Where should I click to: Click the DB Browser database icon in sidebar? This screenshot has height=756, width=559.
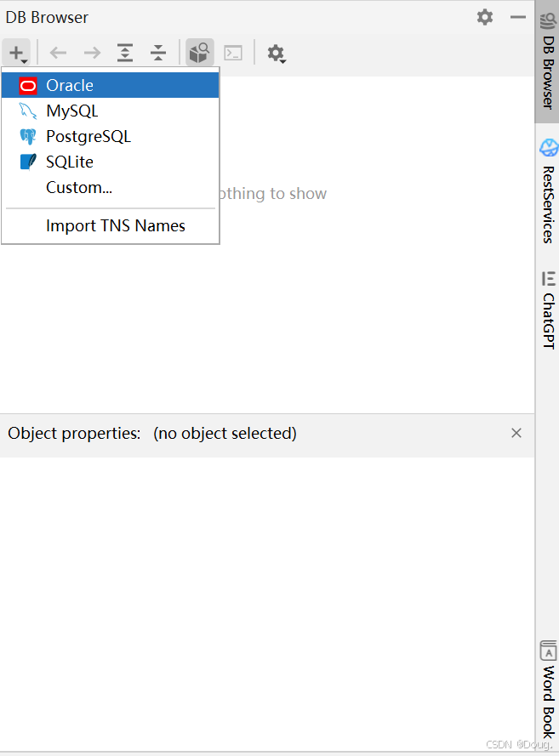point(549,21)
